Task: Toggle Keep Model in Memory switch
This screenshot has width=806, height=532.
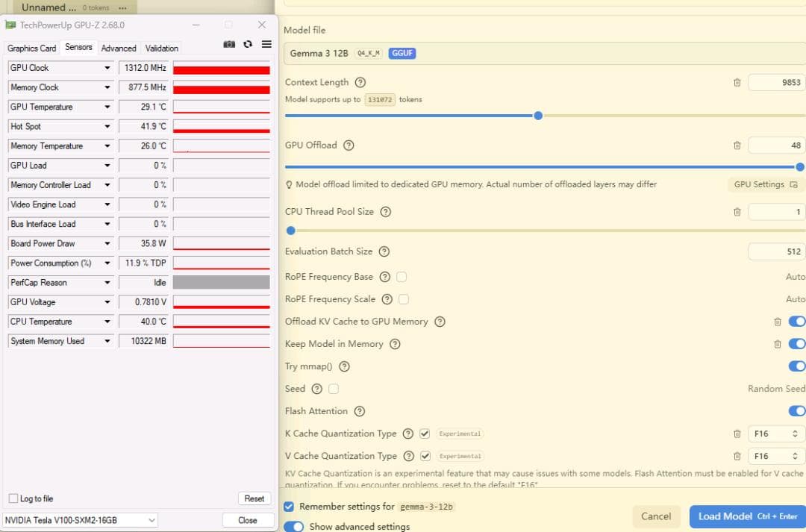Action: point(797,344)
